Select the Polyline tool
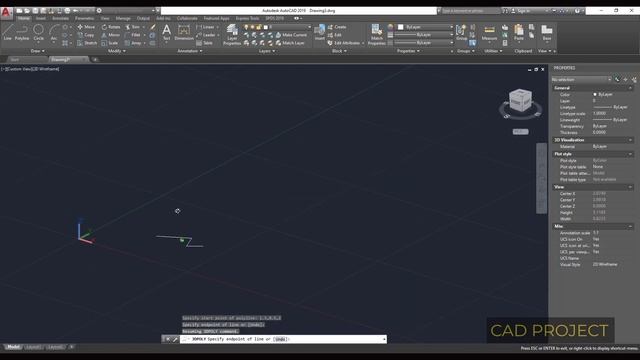This screenshot has width=640, height=360. click(x=22, y=32)
